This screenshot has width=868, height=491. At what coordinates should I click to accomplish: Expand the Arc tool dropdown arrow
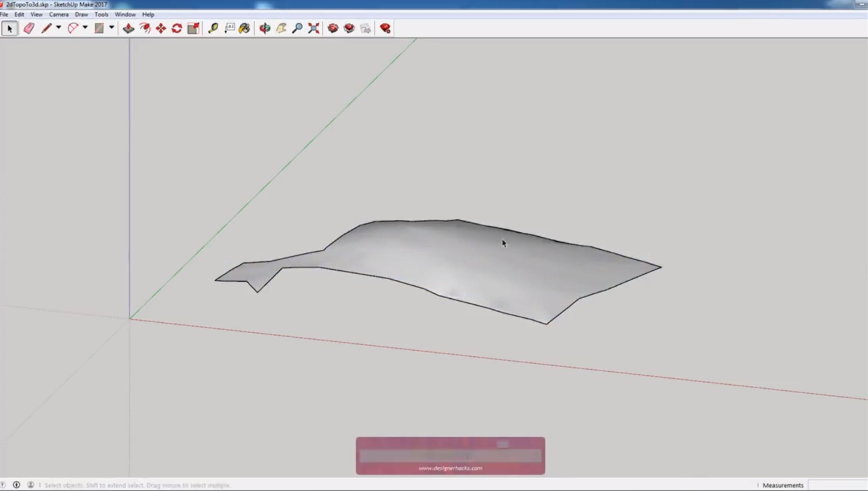[85, 27]
